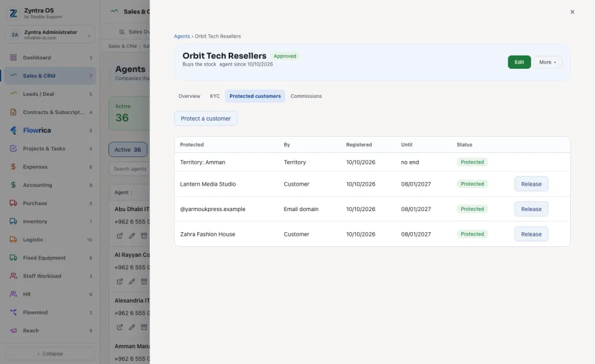Click the Accounting dollar icon
Screen dimensions: 595x364
click(13, 185)
